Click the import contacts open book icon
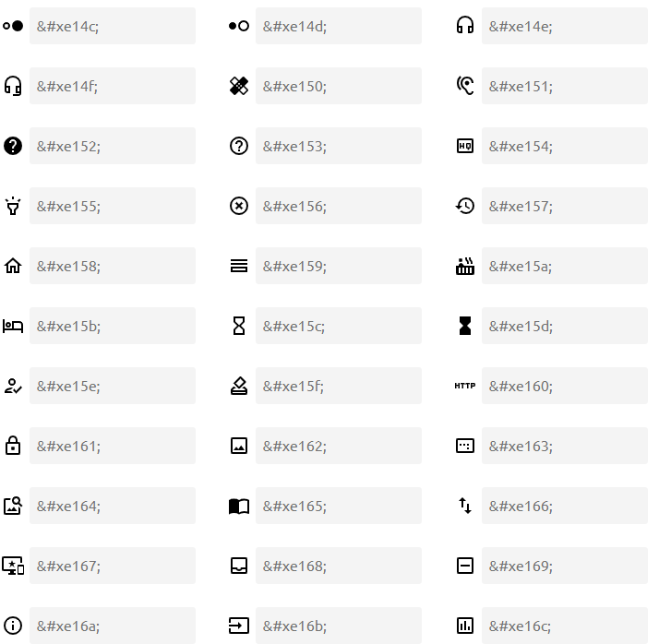659x644 pixels. pos(239,506)
